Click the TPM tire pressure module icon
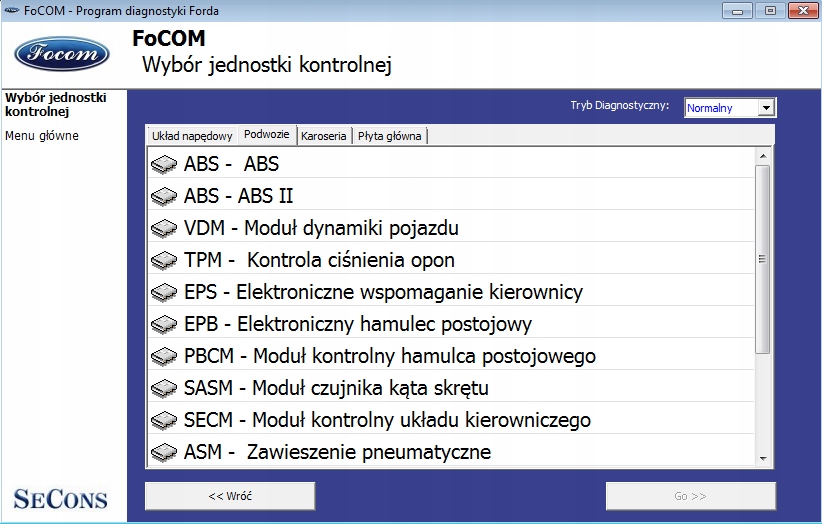Image resolution: width=822 pixels, height=524 pixels. (165, 260)
